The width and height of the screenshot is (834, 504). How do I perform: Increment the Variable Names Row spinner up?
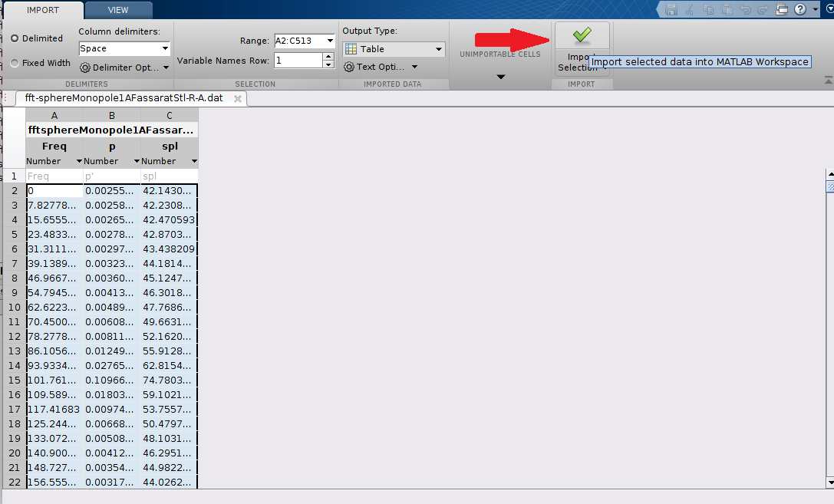click(x=328, y=56)
